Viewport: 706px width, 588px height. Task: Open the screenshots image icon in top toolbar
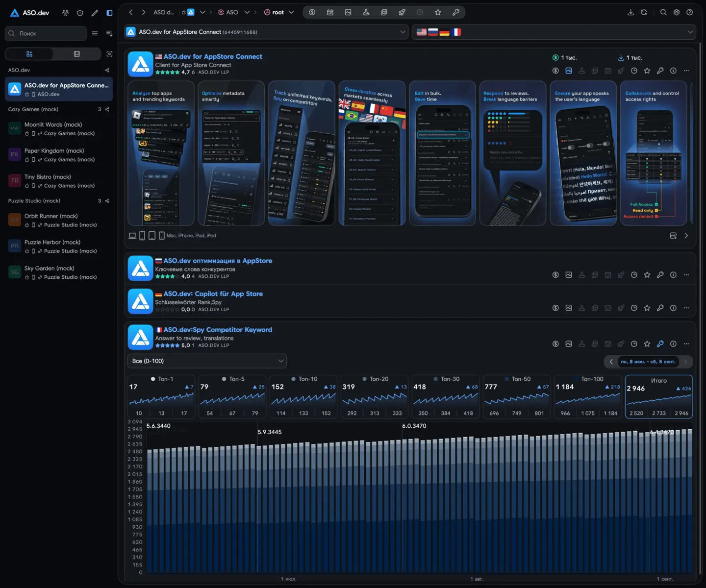(348, 12)
